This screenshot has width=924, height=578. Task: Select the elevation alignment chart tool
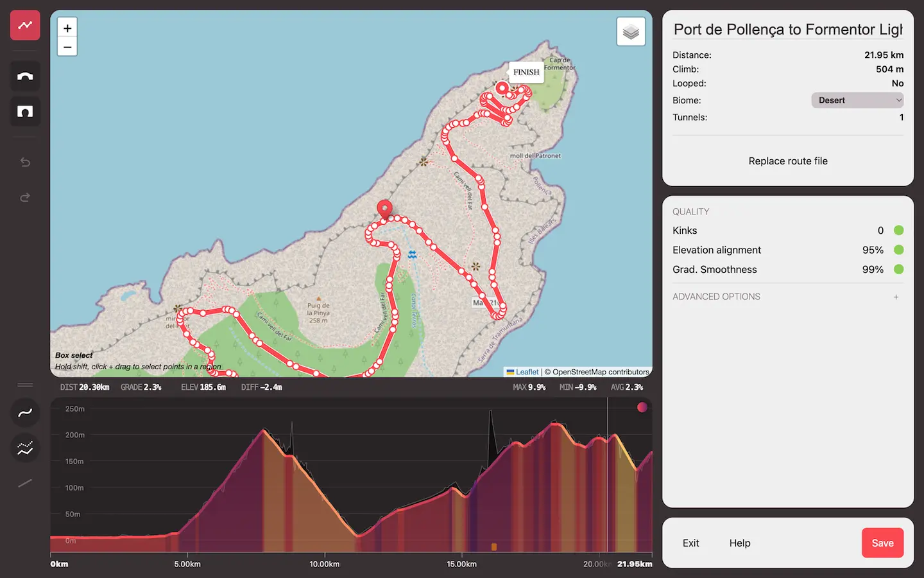pyautogui.click(x=25, y=448)
